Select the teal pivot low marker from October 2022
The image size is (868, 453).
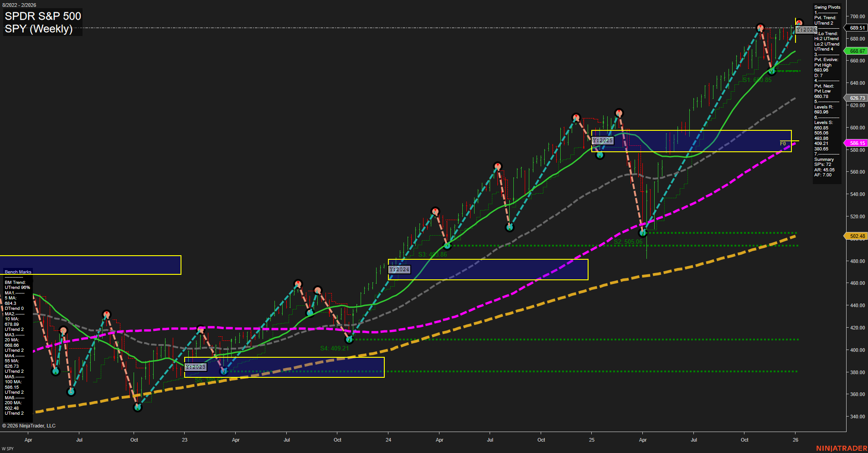coord(138,407)
